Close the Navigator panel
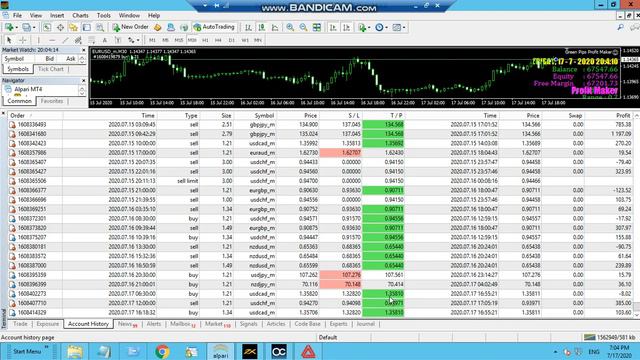The width and height of the screenshot is (640, 360). click(84, 80)
